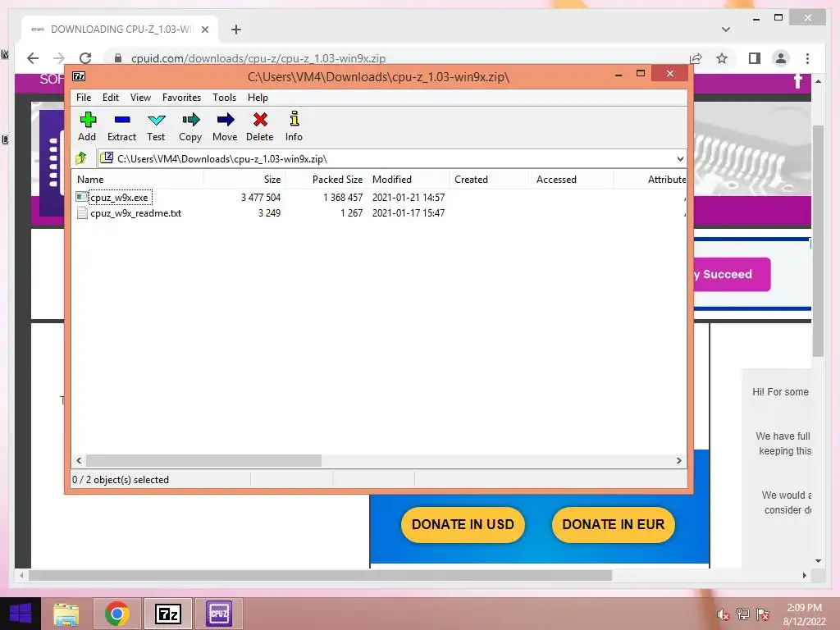Click the DONATE IN USD button
Image resolution: width=840 pixels, height=630 pixels.
pyautogui.click(x=463, y=524)
